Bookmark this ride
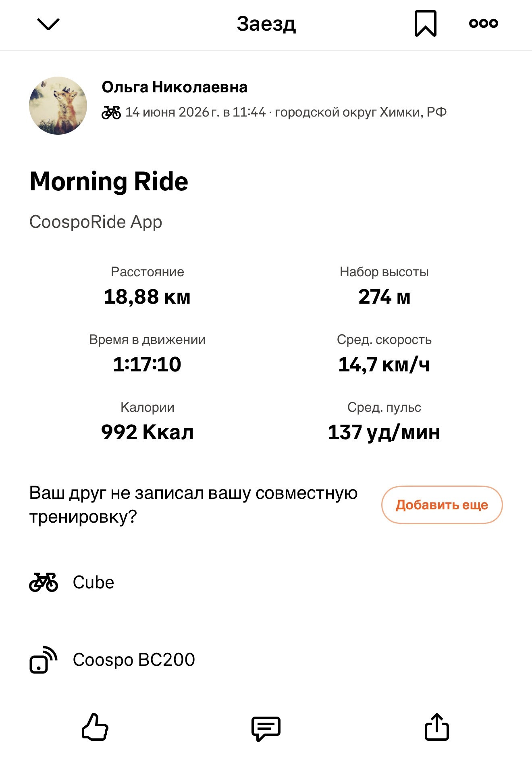This screenshot has width=532, height=765. pyautogui.click(x=426, y=23)
